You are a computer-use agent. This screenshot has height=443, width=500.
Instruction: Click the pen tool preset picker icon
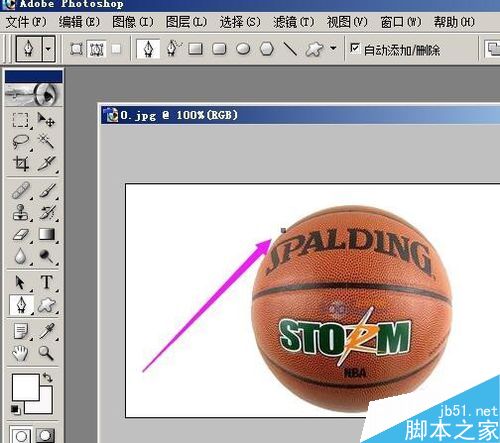(x=29, y=49)
